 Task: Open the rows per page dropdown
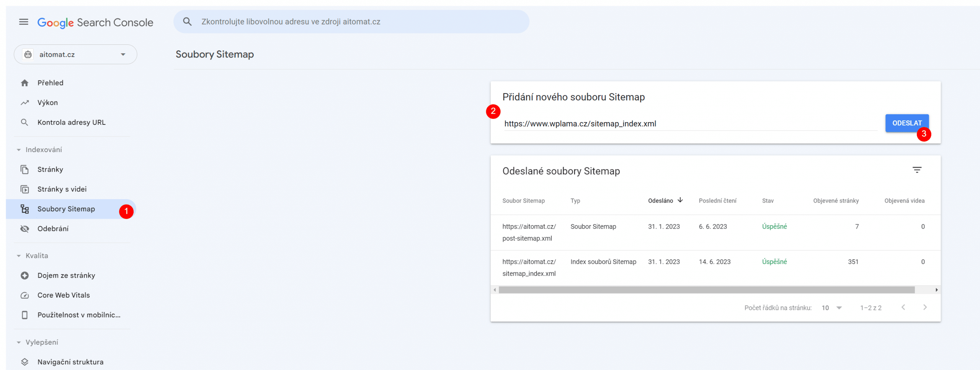point(832,308)
